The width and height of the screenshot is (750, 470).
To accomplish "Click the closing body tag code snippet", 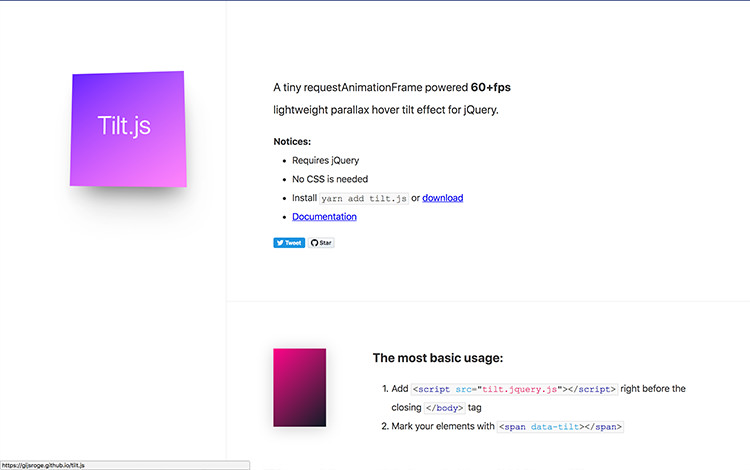I will (444, 408).
